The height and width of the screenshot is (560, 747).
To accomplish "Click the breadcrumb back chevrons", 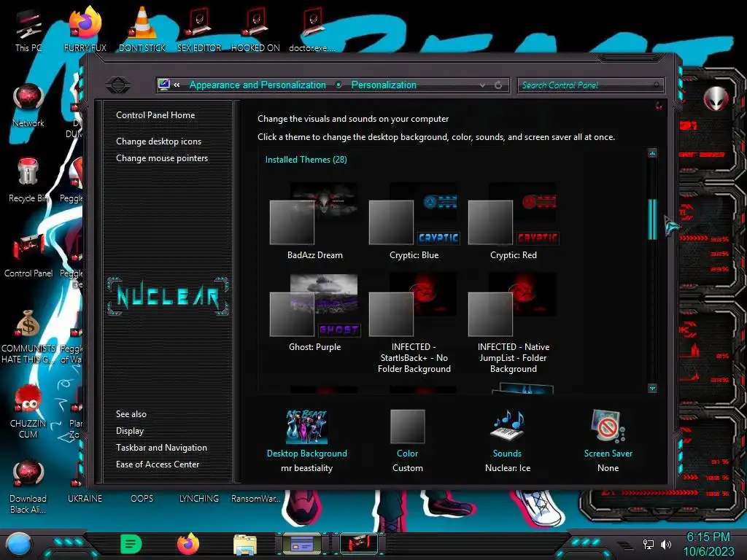I will (x=177, y=85).
